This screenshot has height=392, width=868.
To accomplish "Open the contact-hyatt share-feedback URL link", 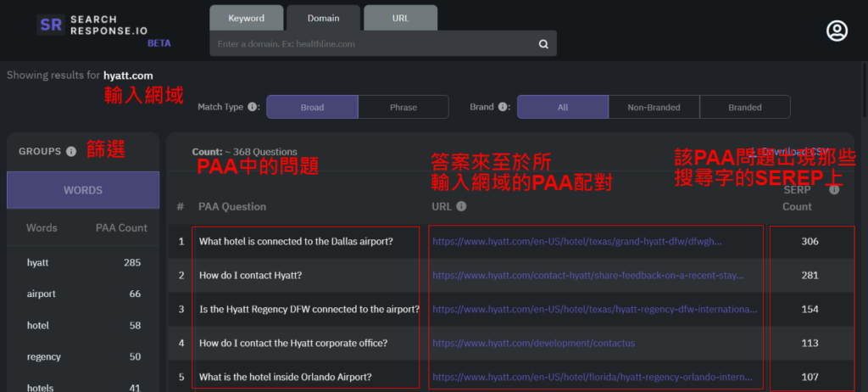I will point(588,276).
